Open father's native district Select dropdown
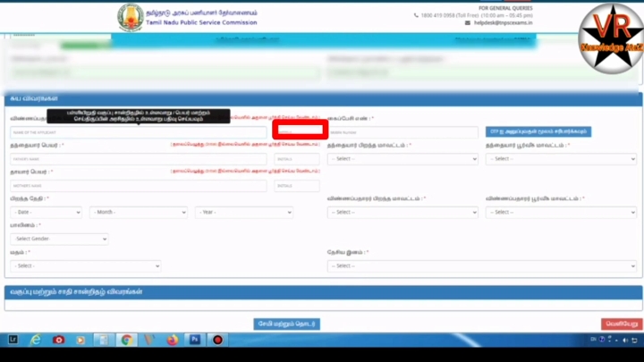The width and height of the screenshot is (644, 362). coord(561,159)
